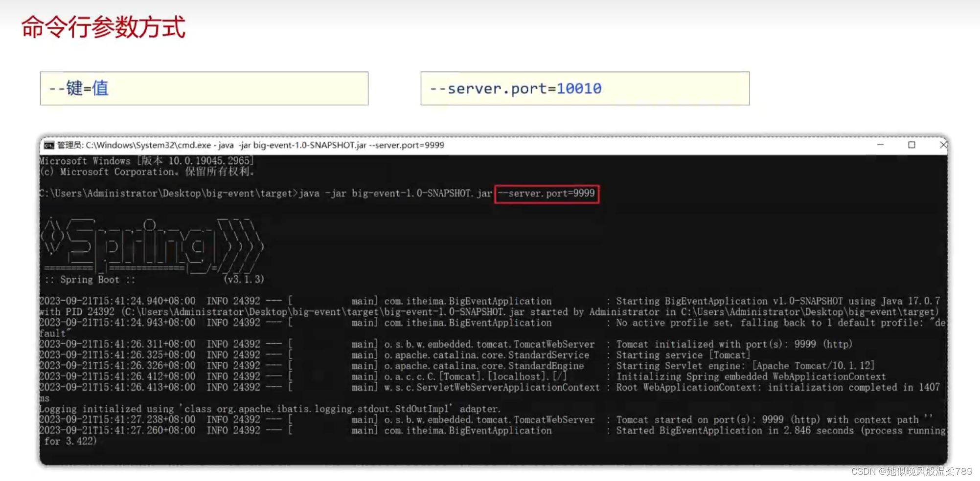The width and height of the screenshot is (980, 481).
Task: Click 'Root WebApplicationContext: initialization completed' log
Action: (x=778, y=387)
